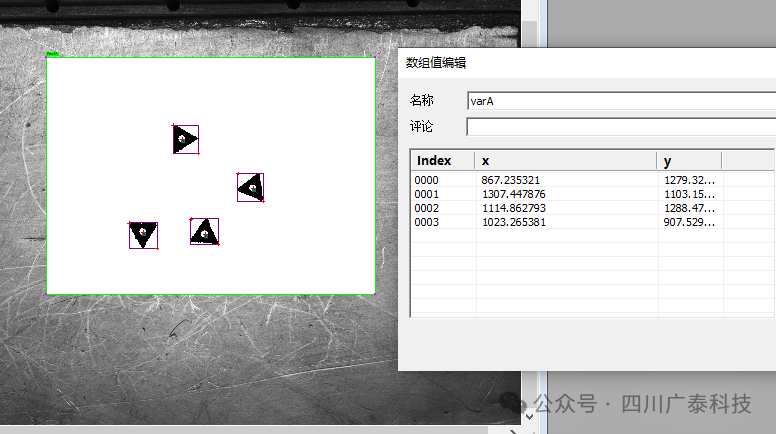Click the right-pointing triangle in the image
The image size is (776, 434).
click(185, 139)
